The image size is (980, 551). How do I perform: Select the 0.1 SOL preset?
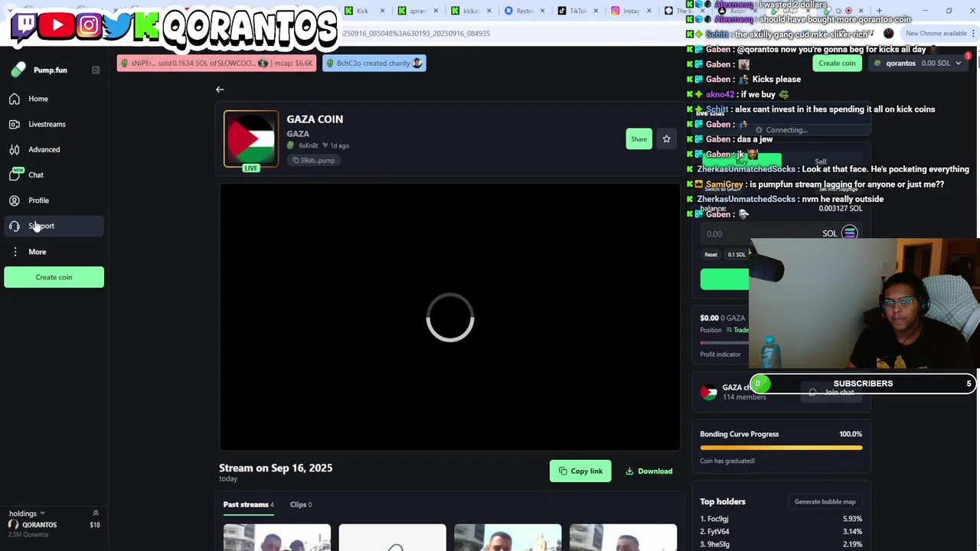[x=736, y=255]
